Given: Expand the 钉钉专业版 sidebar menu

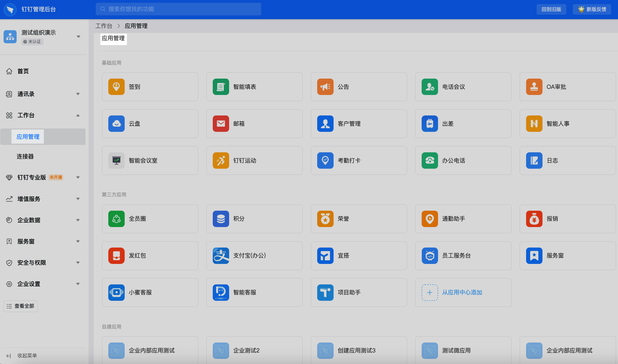Looking at the screenshot, I should 78,177.
